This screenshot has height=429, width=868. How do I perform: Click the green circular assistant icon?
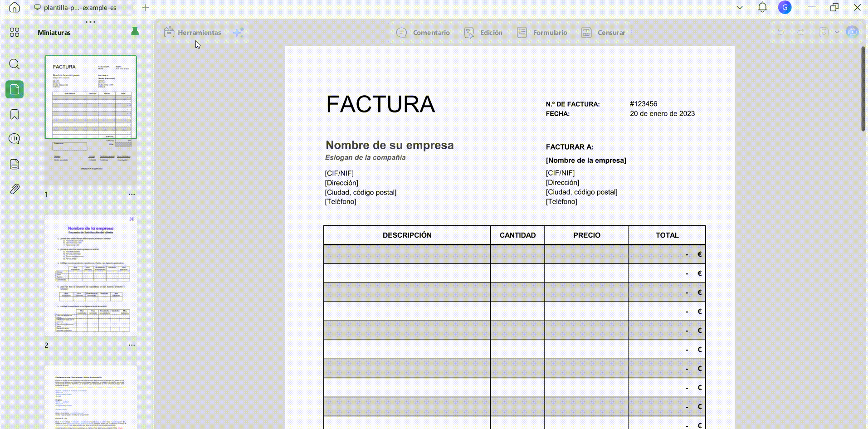(x=853, y=32)
